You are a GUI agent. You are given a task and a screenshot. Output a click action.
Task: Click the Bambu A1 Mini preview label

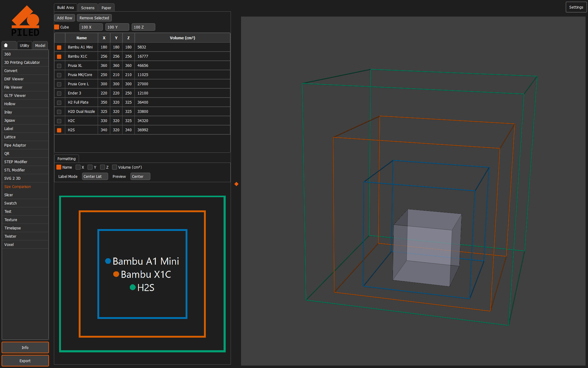point(142,261)
